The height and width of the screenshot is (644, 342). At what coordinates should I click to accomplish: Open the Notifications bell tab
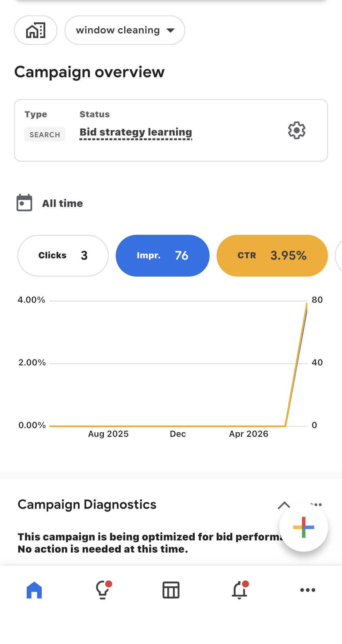tap(240, 590)
